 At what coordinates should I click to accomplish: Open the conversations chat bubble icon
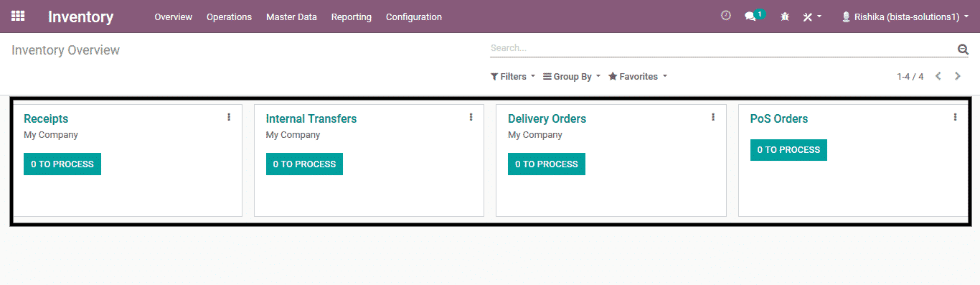click(750, 16)
